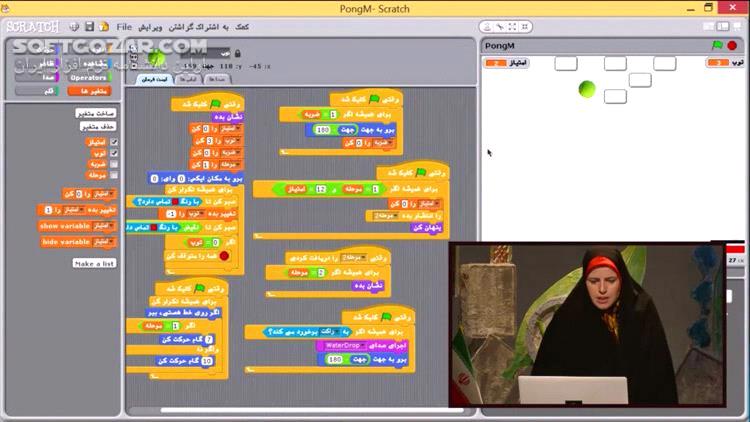750x422 pixels.
Task: Open توپ dropdown in set-to-3 block
Action: (233, 141)
